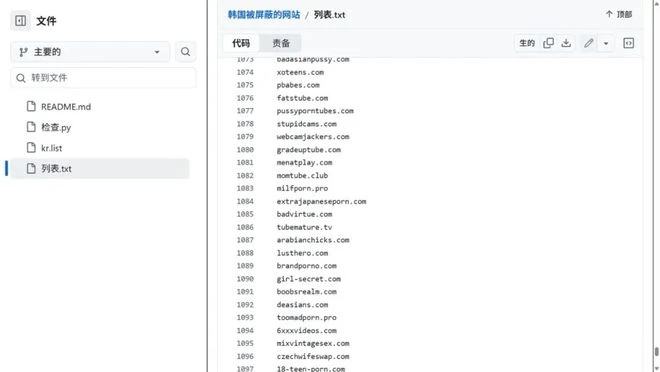Click line number 1085

[x=245, y=214]
